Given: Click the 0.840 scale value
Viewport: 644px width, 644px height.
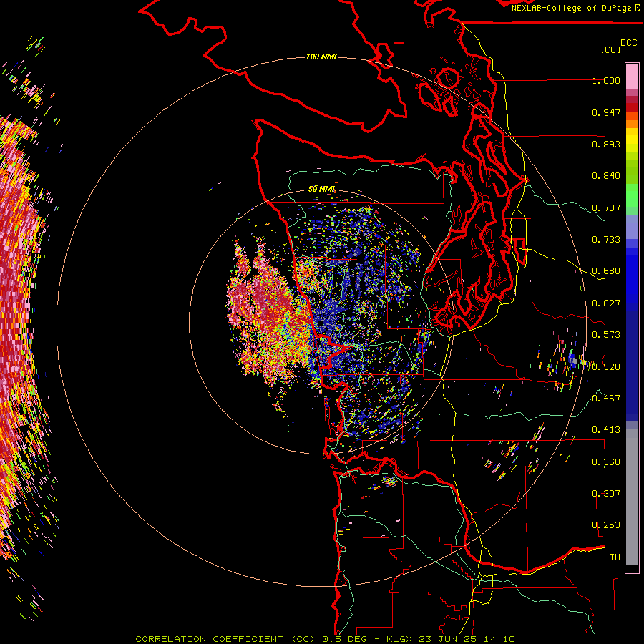Looking at the screenshot, I should click(606, 176).
